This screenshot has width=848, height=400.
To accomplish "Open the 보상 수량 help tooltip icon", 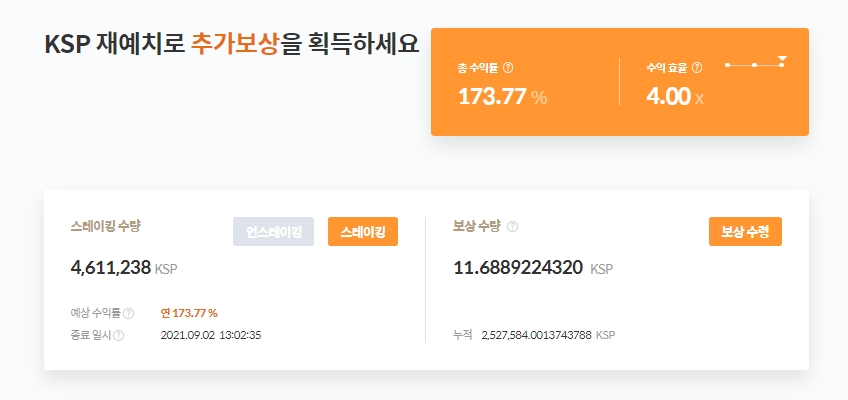I will pos(513,227).
